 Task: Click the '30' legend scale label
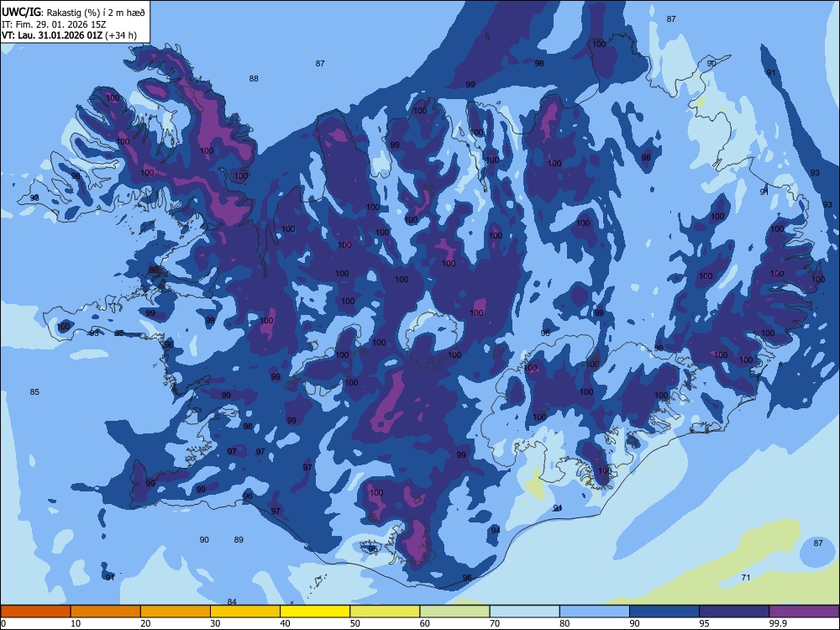click(215, 623)
